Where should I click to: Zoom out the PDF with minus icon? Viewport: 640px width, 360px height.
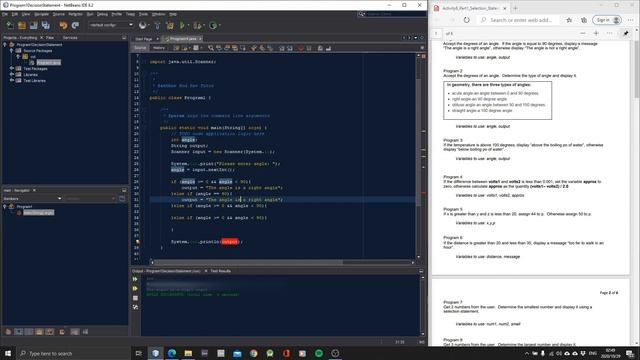point(582,33)
